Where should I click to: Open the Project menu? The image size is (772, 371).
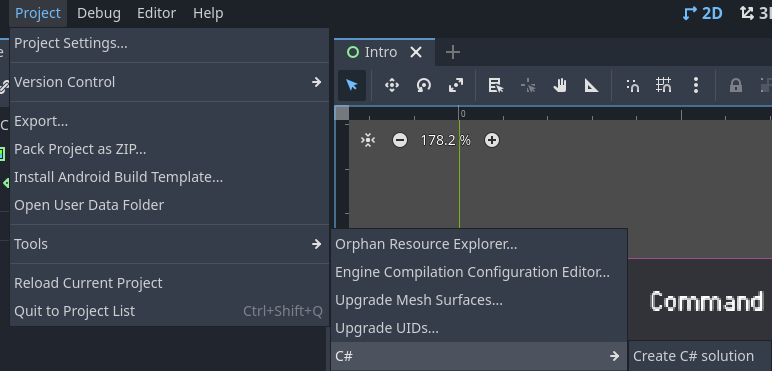(x=38, y=13)
